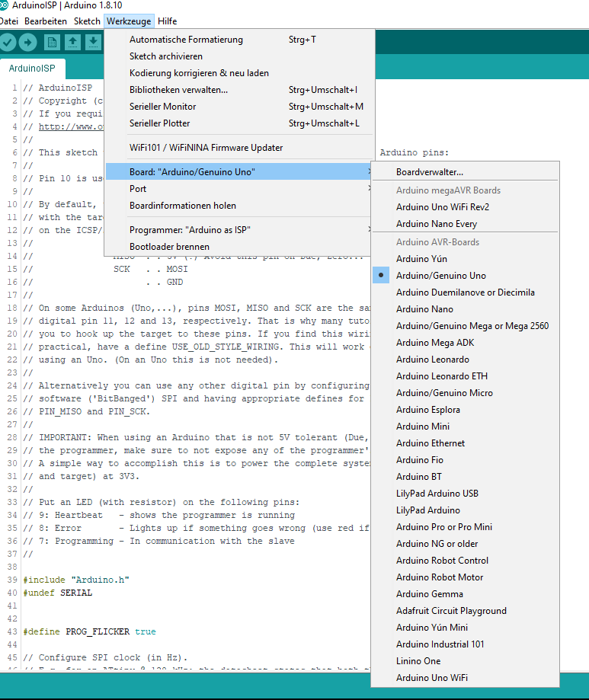Click the Arduino logo in the title bar

tap(4, 5)
